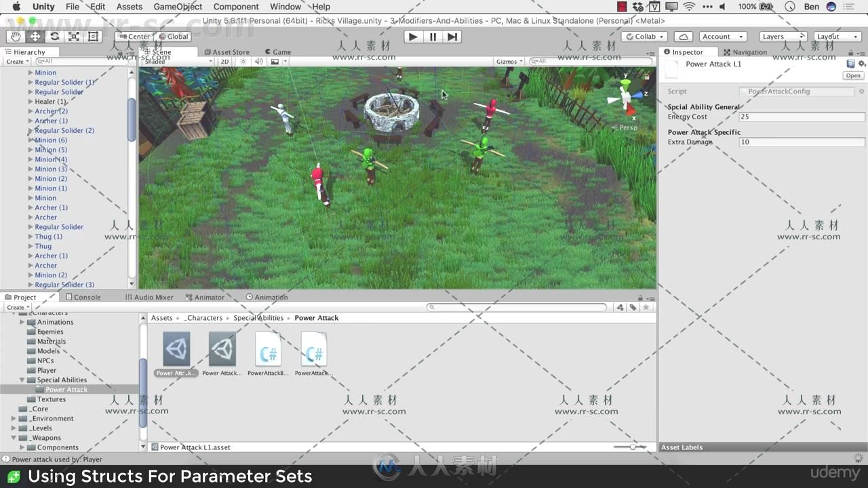
Task: Select PowerAttack C# script rightmost file
Action: tap(313, 353)
